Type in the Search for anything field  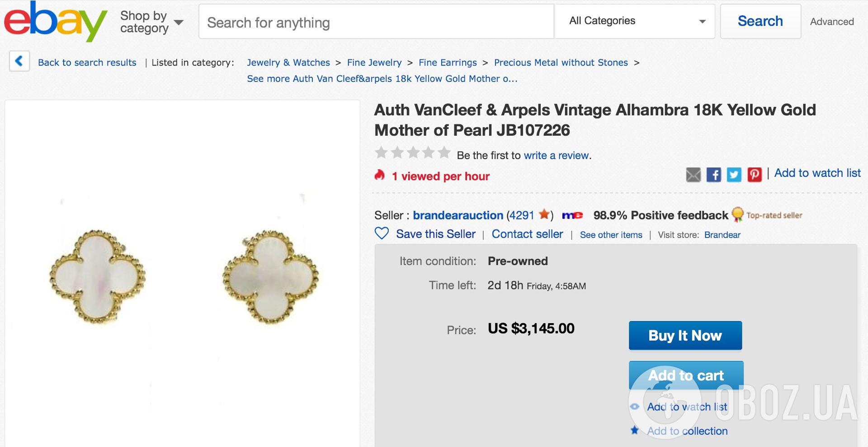point(376,22)
